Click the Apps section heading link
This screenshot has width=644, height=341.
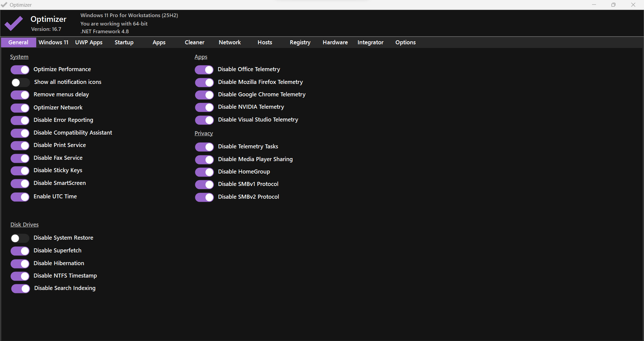pos(201,57)
